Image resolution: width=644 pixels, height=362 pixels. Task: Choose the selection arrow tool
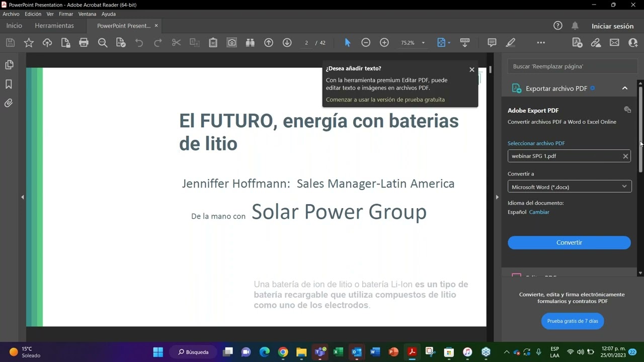(347, 43)
